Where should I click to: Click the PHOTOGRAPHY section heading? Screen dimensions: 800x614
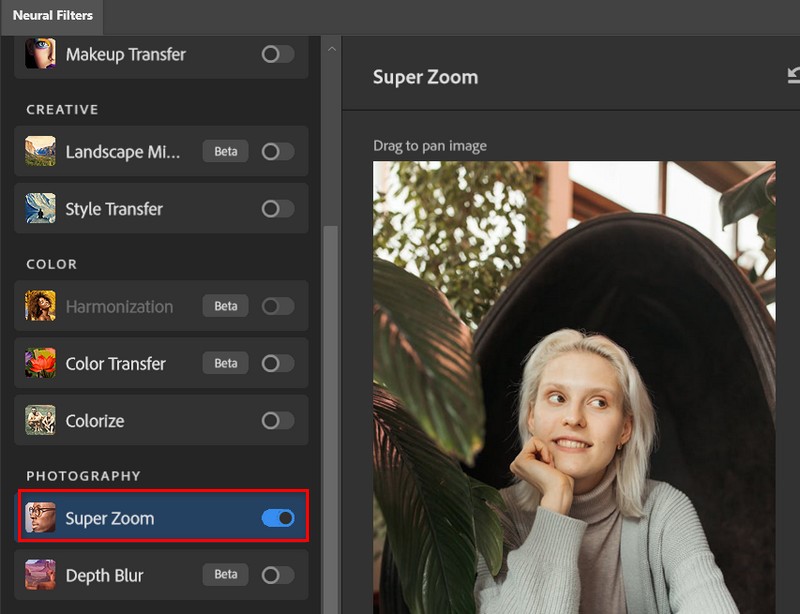(83, 476)
